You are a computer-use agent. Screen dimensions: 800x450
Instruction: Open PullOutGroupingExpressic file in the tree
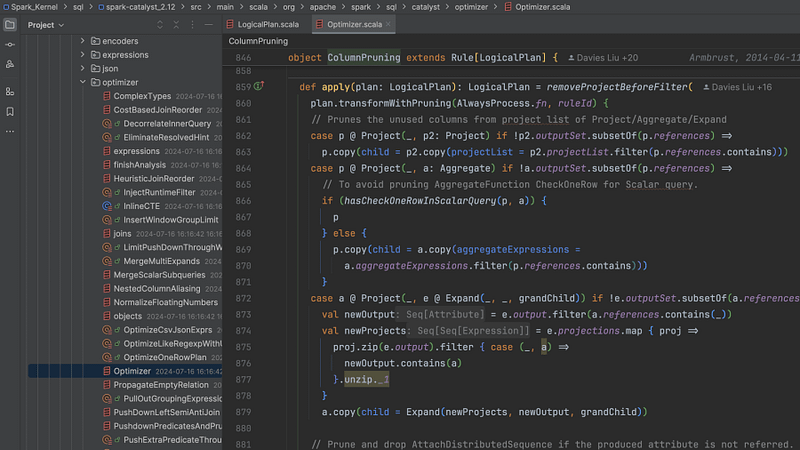coord(172,398)
